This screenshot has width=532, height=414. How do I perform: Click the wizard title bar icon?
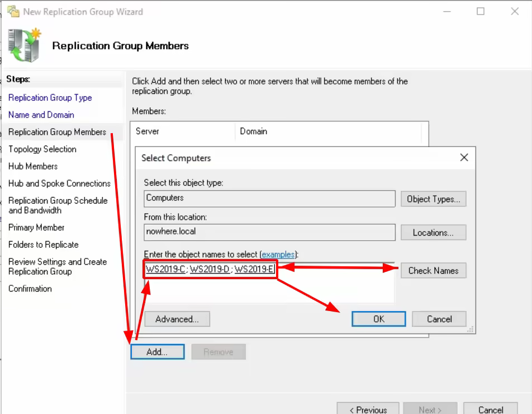point(13,12)
